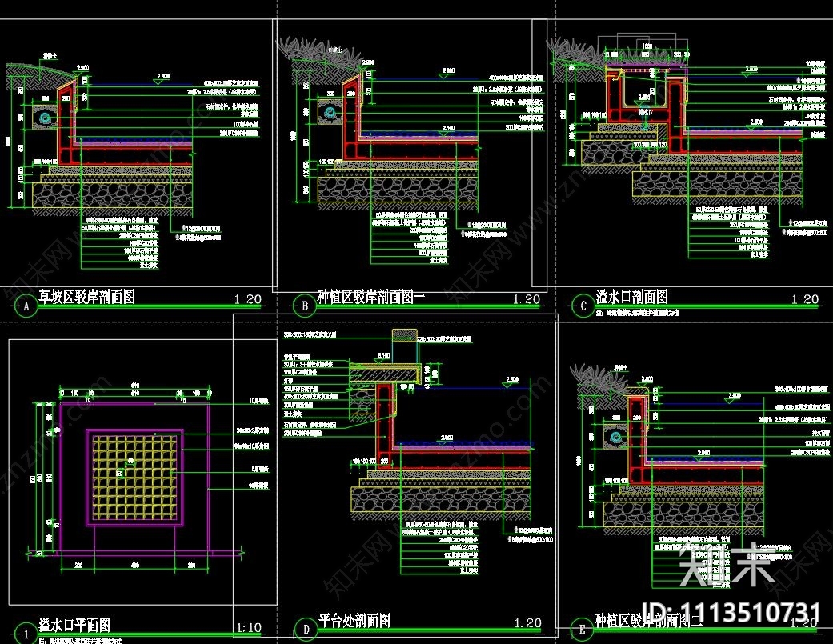The height and width of the screenshot is (644, 833).
Task: Select the drain pipe circle in section B
Action: (x=329, y=113)
